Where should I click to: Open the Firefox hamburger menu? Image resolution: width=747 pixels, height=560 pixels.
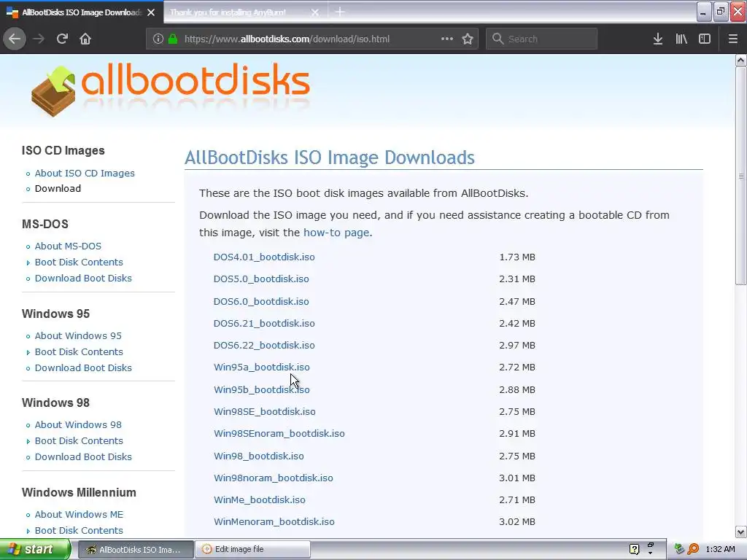(733, 39)
